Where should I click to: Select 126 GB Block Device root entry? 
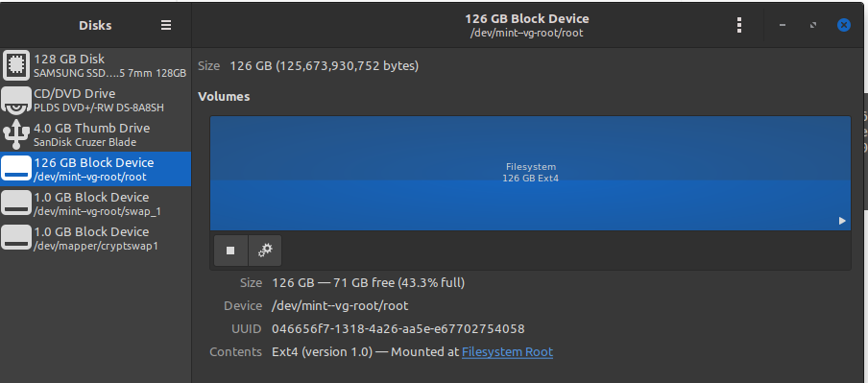click(96, 169)
